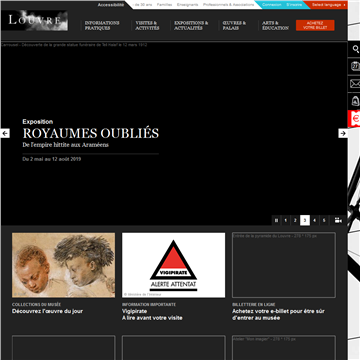
Task: Switch to carousel slide 1
Action: pyautogui.click(x=286, y=220)
